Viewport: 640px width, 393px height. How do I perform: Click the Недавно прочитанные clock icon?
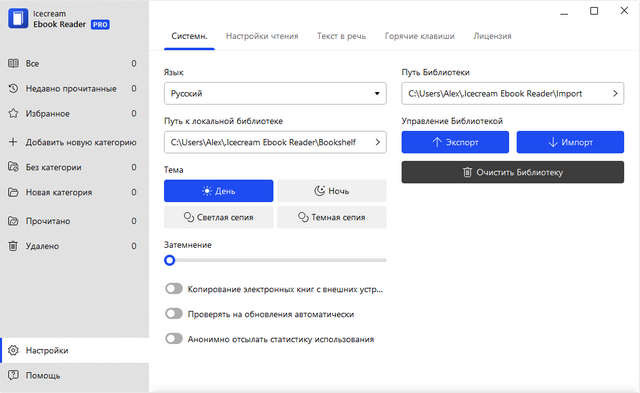[x=13, y=88]
